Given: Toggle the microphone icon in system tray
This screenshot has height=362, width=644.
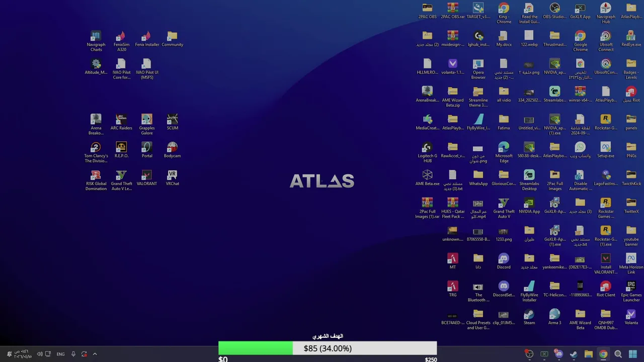Looking at the screenshot, I should point(73,354).
